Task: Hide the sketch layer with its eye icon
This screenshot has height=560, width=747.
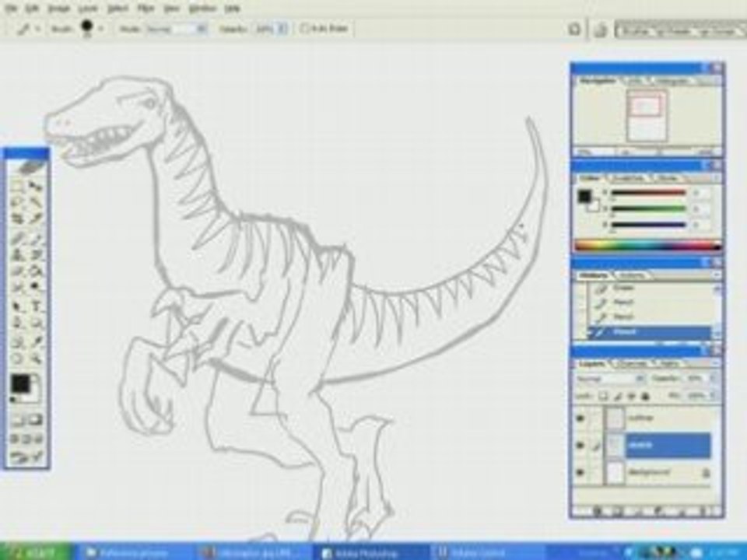Action: tap(580, 446)
